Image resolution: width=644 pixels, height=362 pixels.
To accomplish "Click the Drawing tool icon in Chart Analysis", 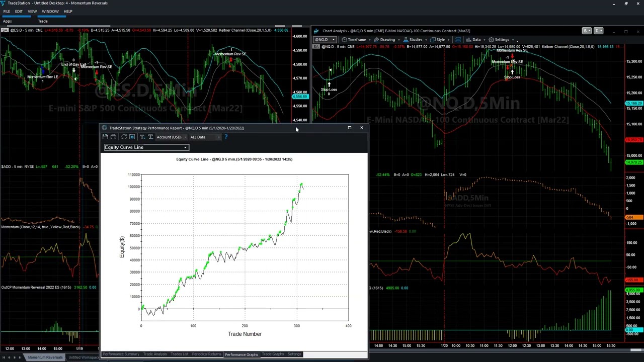I will click(x=377, y=40).
